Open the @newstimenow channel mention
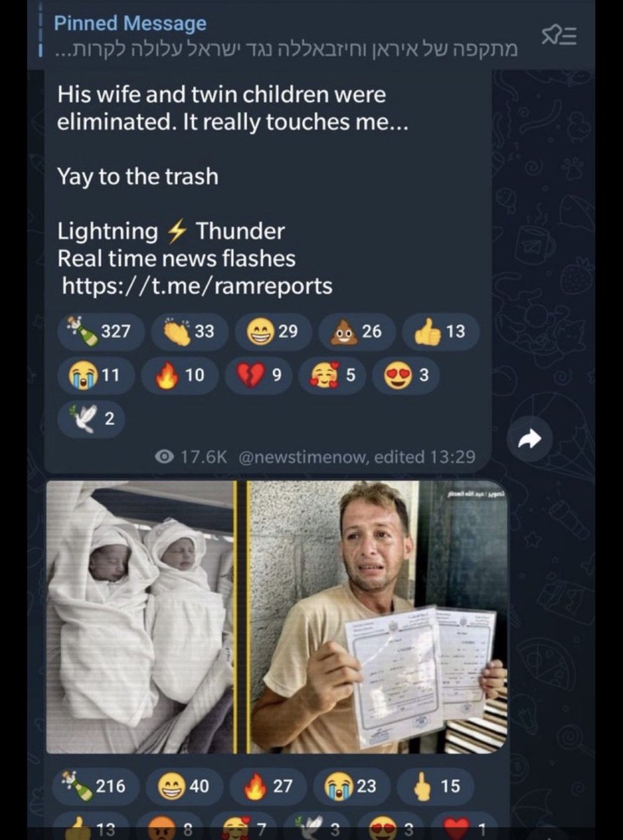The image size is (623, 840). (x=303, y=457)
